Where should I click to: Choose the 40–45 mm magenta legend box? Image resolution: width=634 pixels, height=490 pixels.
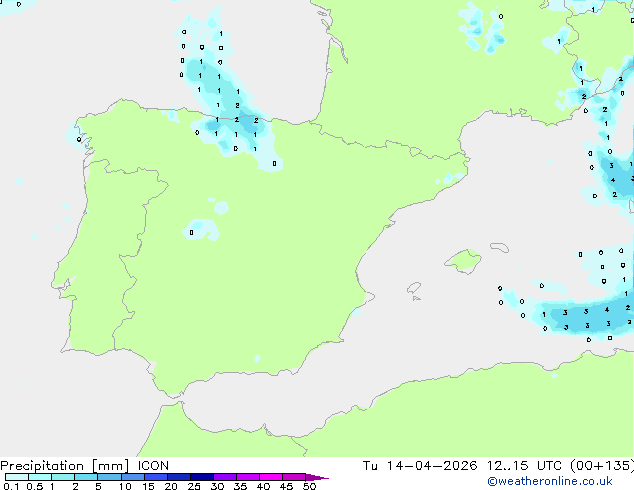[x=271, y=477]
